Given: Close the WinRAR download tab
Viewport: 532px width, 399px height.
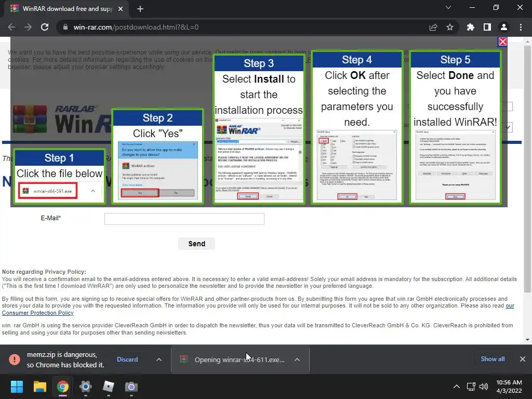Looking at the screenshot, I should point(121,9).
